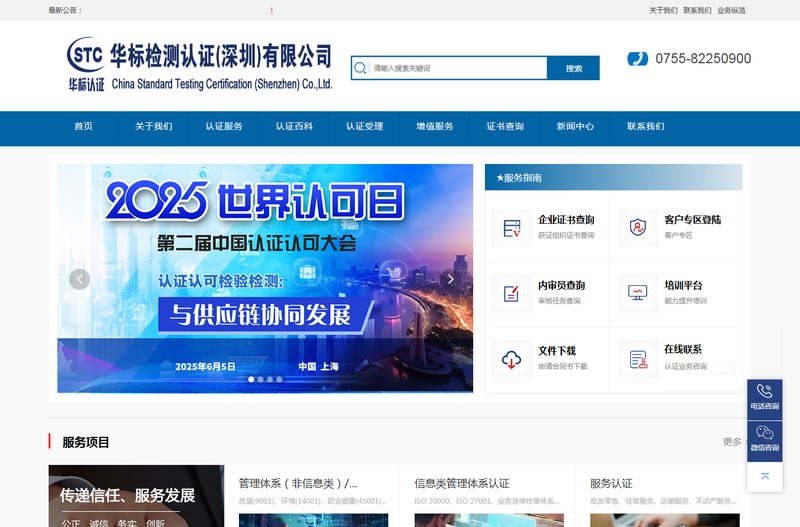Open the 认证服务 navigation menu

click(223, 127)
